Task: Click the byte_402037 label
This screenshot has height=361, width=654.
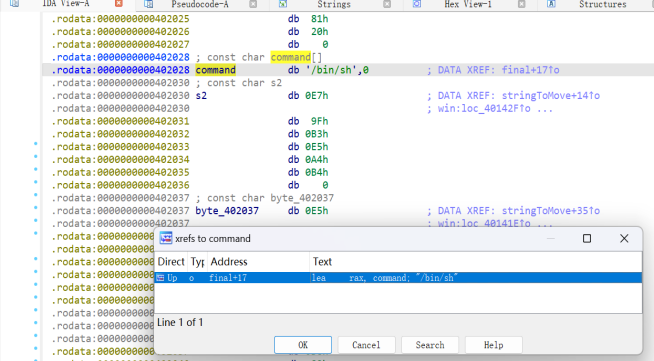Action: (227, 211)
